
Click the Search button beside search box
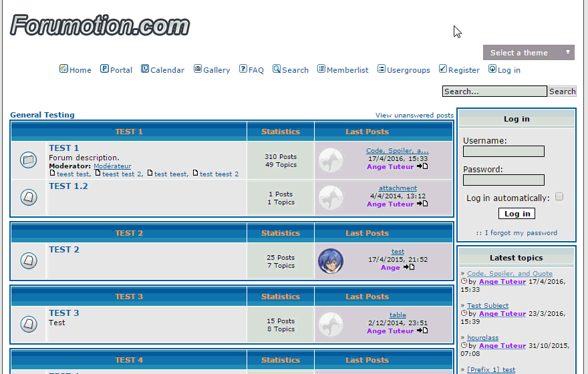click(x=562, y=91)
